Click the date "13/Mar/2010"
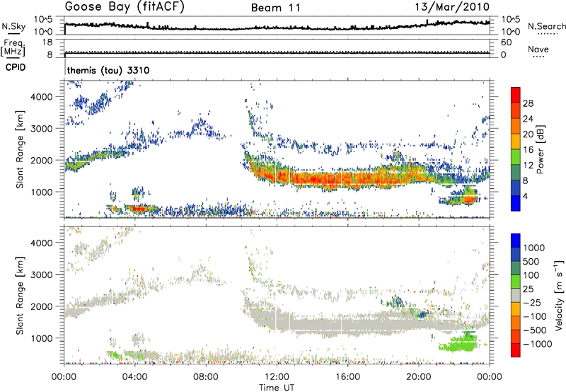This screenshot has height=392, width=566. [x=452, y=7]
